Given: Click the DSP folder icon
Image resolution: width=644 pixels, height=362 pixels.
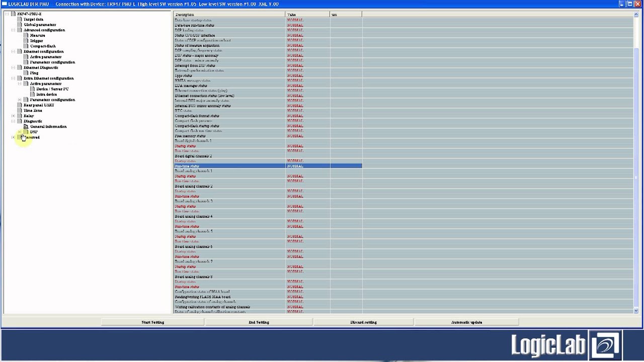Looking at the screenshot, I should point(26,132).
